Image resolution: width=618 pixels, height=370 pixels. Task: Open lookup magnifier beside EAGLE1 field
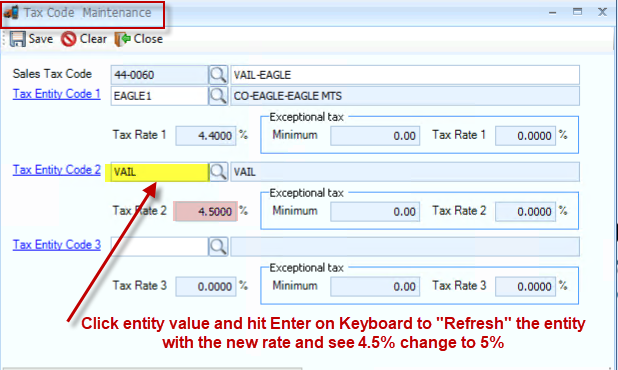(218, 96)
